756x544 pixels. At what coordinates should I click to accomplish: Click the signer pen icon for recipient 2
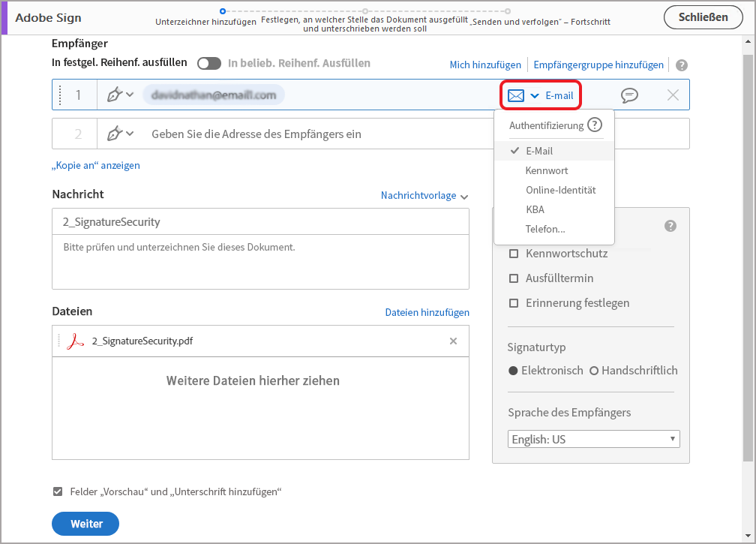point(115,134)
